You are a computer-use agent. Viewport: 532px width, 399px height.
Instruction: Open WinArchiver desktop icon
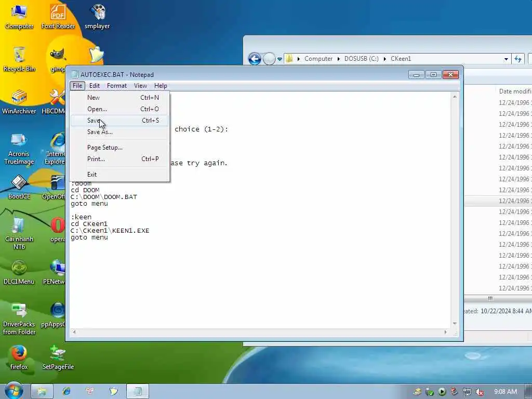click(x=19, y=102)
